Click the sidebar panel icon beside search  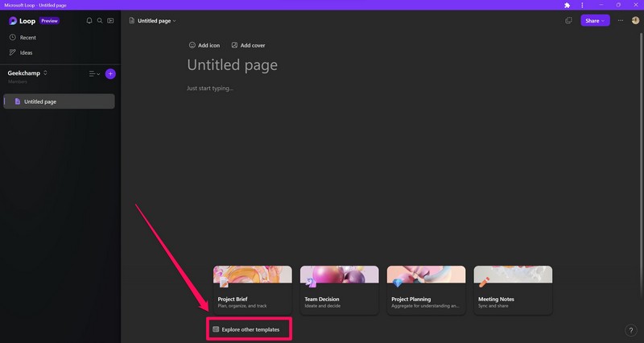(x=110, y=21)
